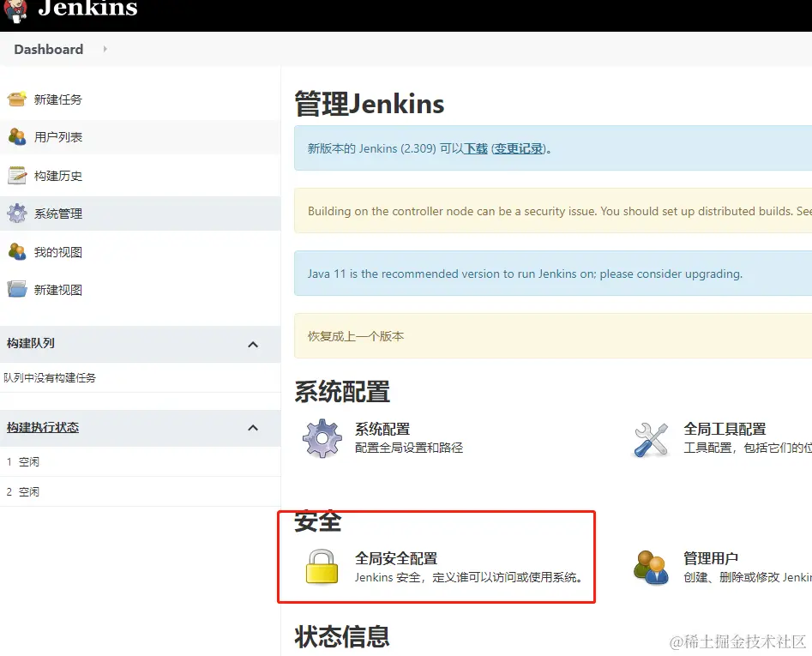Click the 系统管理 gear icon in sidebar
This screenshot has height=656, width=812.
(17, 214)
